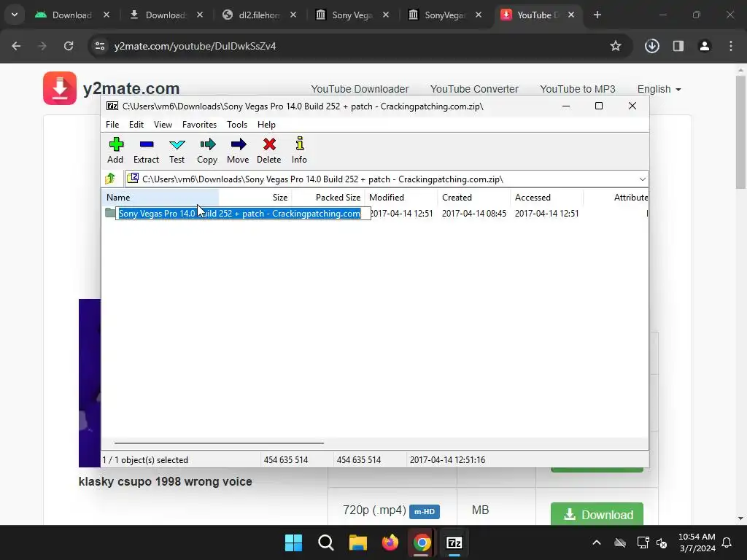Viewport: 747px width, 560px height.
Task: Click the Created date 2017-04-14 08:45
Action: coord(474,214)
